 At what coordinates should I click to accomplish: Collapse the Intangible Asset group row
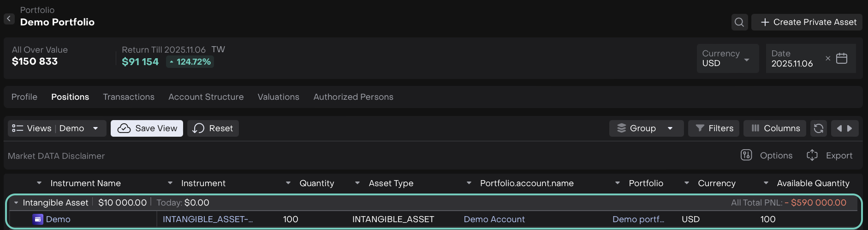click(16, 203)
